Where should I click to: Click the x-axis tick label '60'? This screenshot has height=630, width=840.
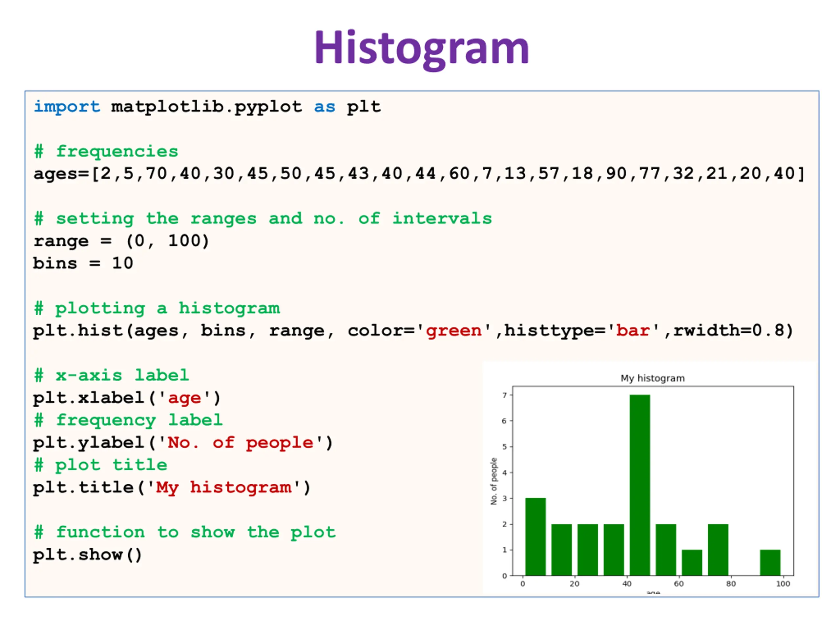click(679, 584)
